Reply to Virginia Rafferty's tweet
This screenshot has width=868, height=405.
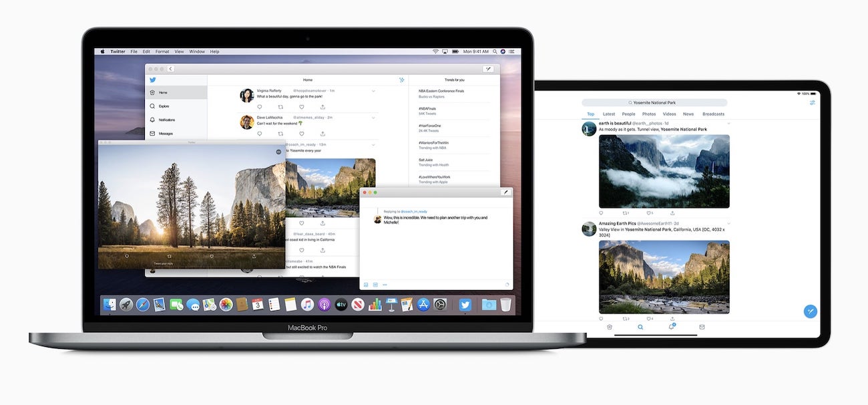point(260,107)
